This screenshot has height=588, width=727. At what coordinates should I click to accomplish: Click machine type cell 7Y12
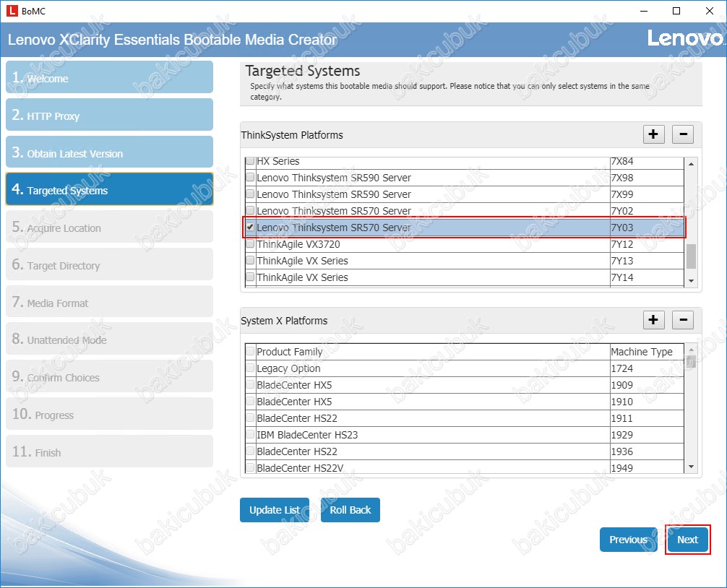point(647,244)
